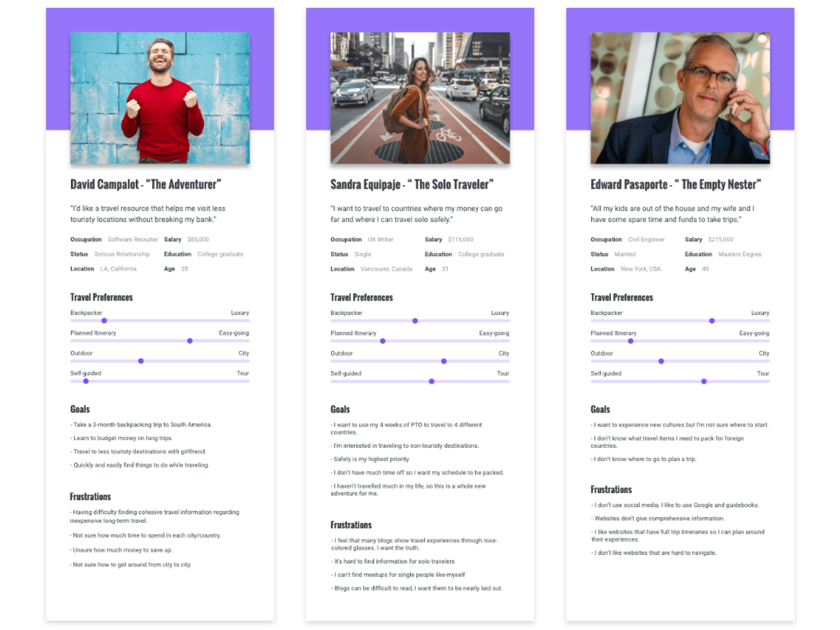
Task: Click Edward's quote about kids out of the house
Action: [672, 214]
